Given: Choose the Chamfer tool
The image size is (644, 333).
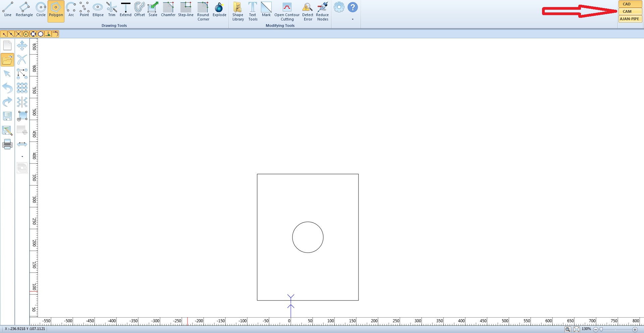Looking at the screenshot, I should 168,9.
